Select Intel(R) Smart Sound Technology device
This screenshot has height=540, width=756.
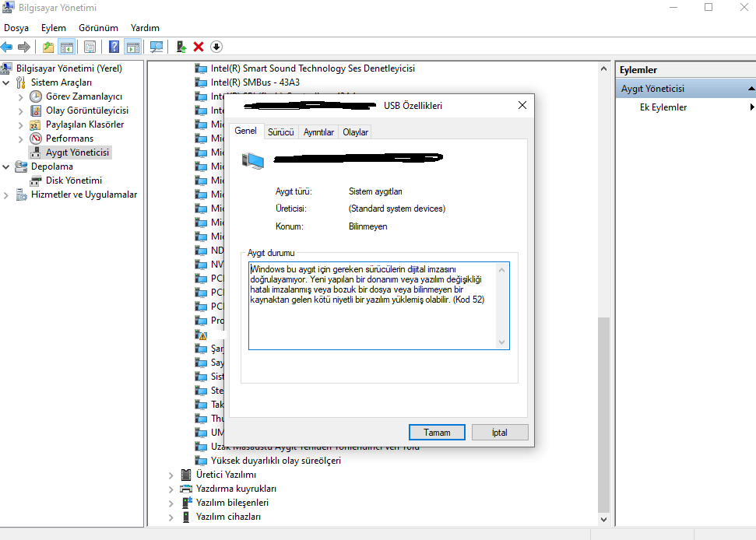coord(313,68)
